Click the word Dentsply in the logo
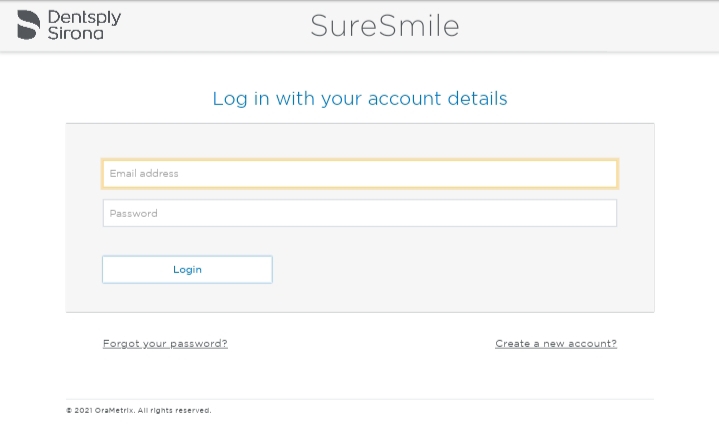The width and height of the screenshot is (719, 433). coord(84,18)
